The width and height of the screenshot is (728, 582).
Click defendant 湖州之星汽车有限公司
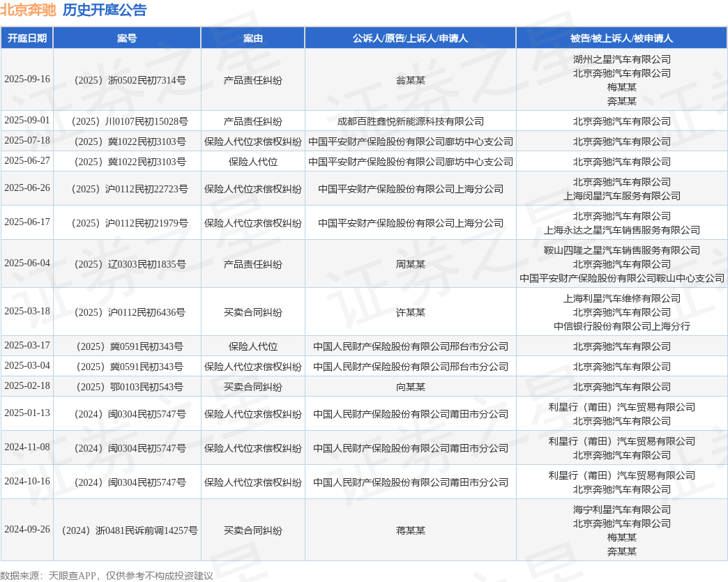pos(622,59)
